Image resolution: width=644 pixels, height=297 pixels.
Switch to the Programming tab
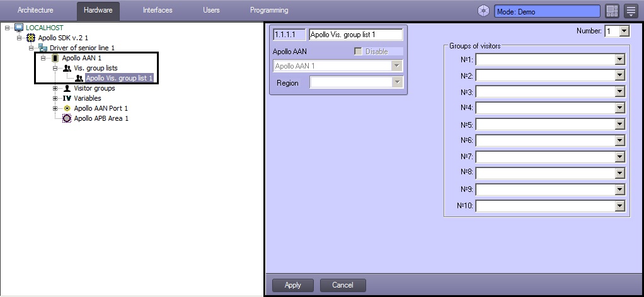(x=269, y=10)
